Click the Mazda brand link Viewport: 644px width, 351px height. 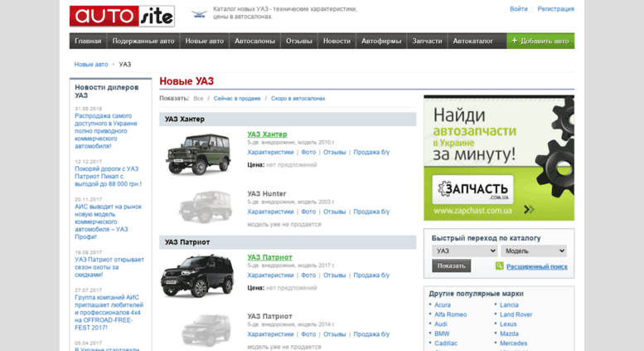click(x=509, y=334)
